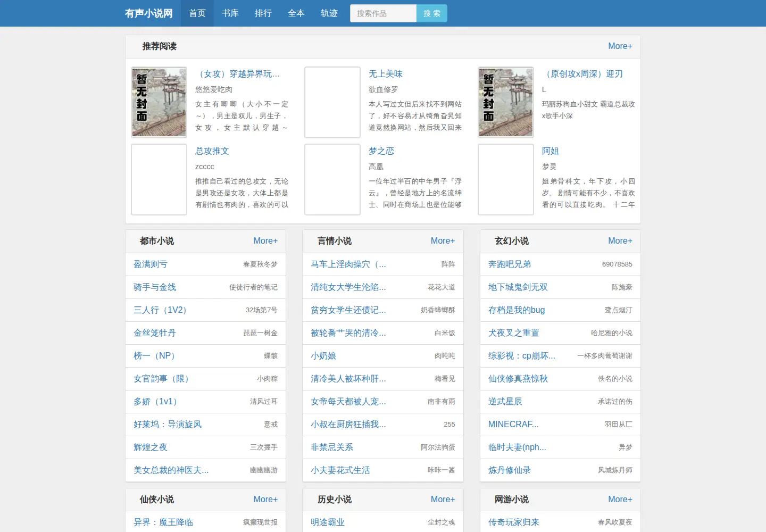Open the 轨迹 navigation tab
Image resolution: width=766 pixels, height=532 pixels.
point(329,13)
